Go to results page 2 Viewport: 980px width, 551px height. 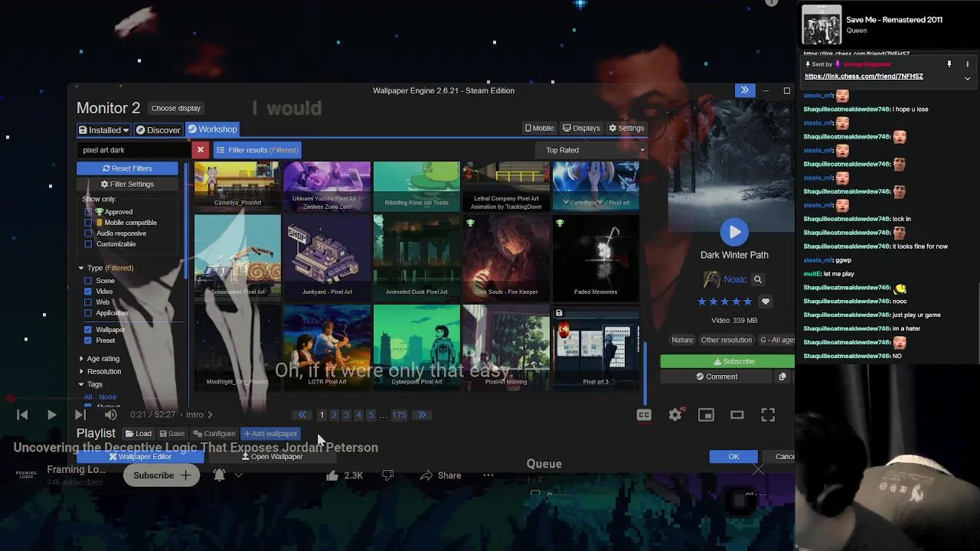(x=334, y=415)
